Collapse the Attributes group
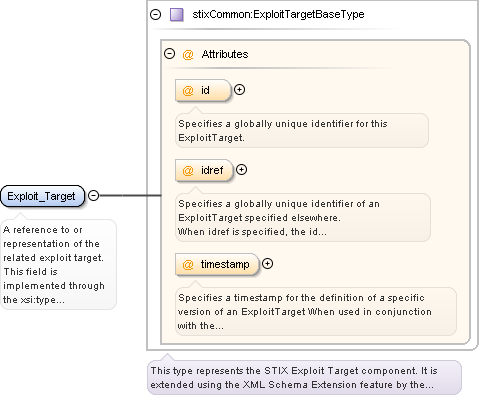Screen dimensions: 480x398 (170, 54)
